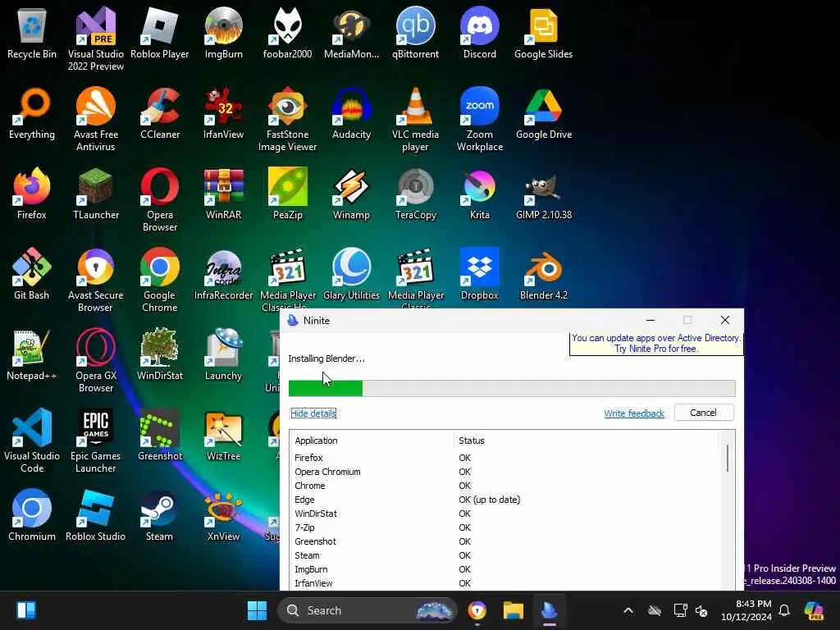Open File Explorer from the taskbar
Viewport: 840px width, 630px height.
[513, 610]
